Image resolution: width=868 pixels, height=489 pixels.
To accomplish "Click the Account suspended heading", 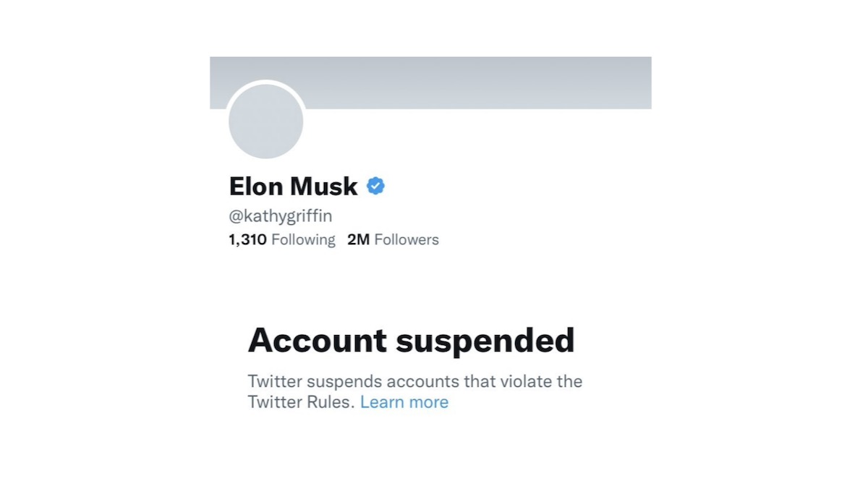I will [x=412, y=340].
